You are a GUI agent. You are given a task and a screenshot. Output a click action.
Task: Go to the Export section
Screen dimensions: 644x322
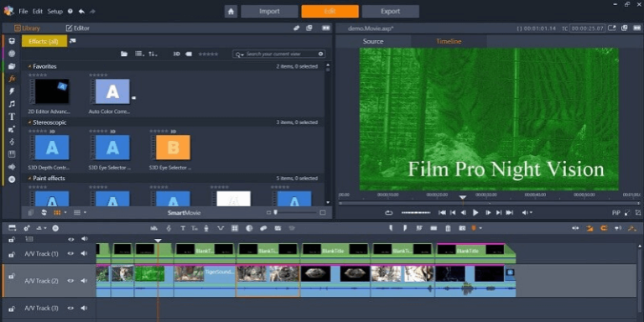(390, 12)
